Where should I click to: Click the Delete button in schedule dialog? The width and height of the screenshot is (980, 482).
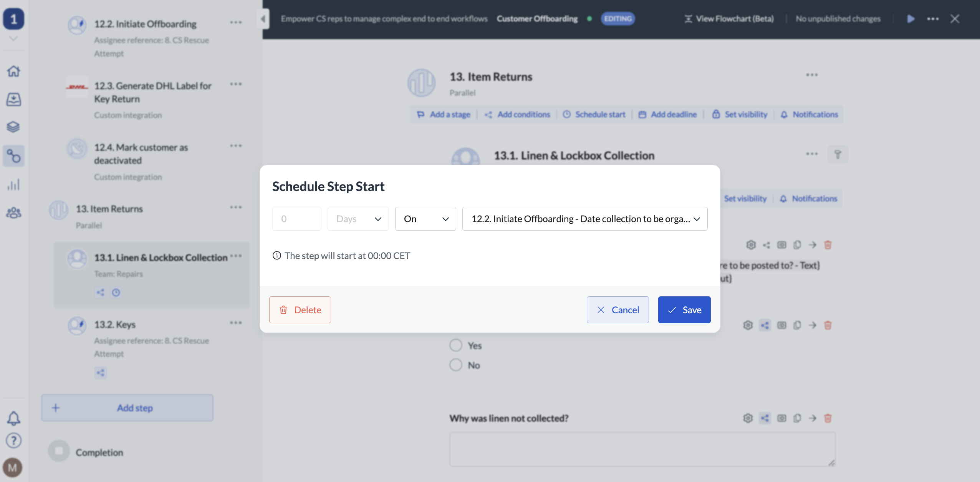click(300, 309)
